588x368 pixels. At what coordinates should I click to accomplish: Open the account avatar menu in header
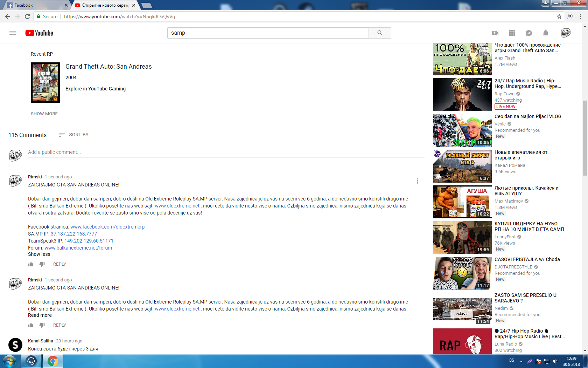click(x=566, y=33)
